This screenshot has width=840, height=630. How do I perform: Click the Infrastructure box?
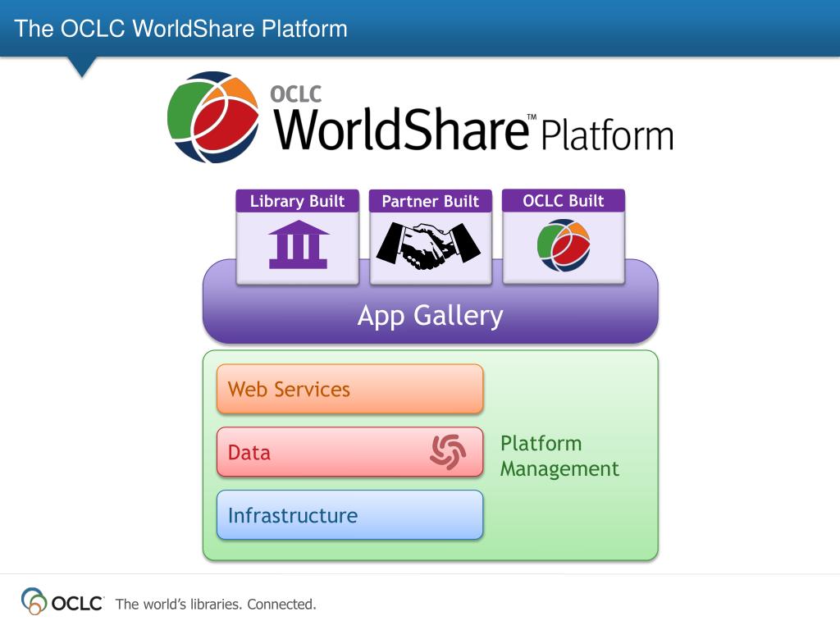pyautogui.click(x=349, y=515)
